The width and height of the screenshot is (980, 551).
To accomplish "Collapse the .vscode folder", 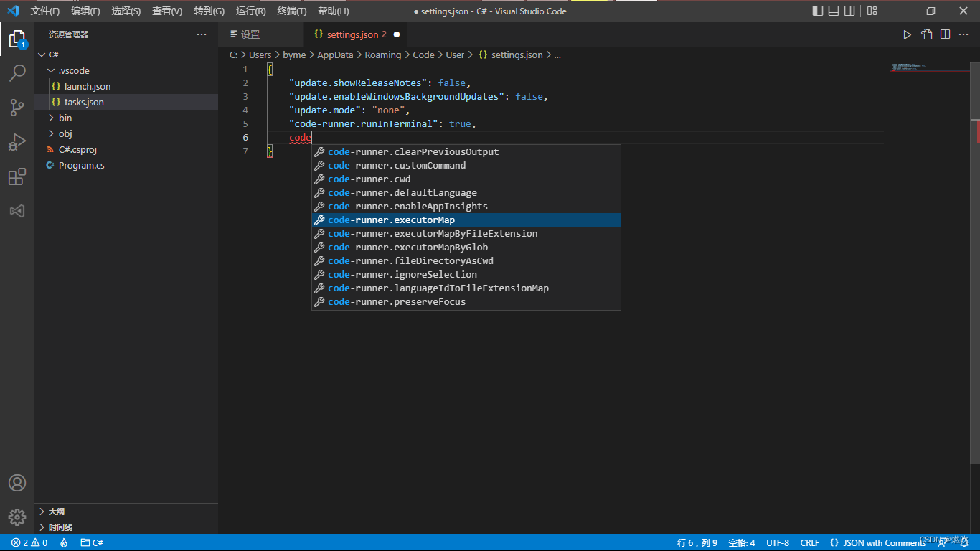I will pyautogui.click(x=126, y=70).
